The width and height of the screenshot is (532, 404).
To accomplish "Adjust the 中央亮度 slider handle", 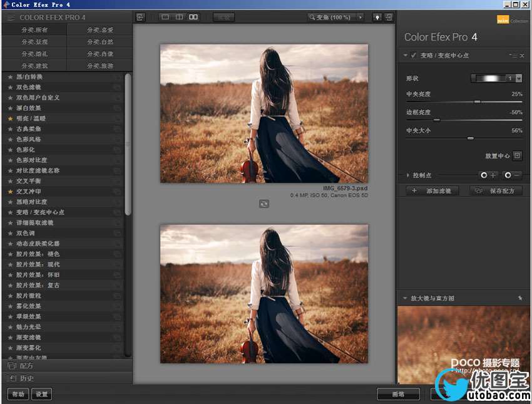I will click(478, 102).
